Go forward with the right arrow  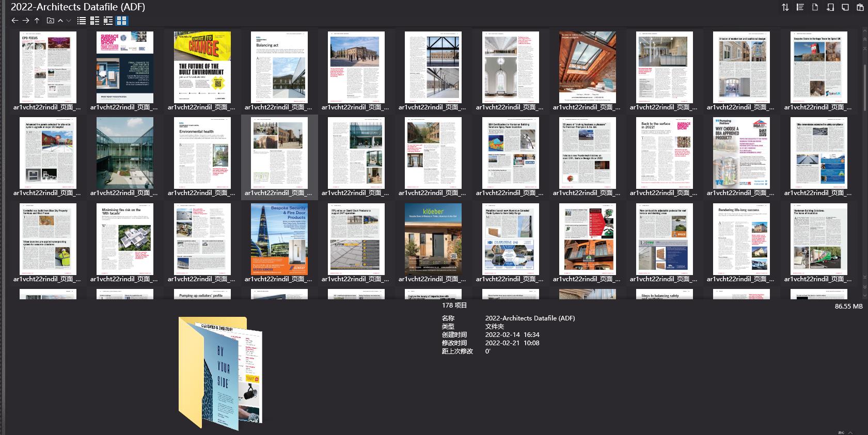pyautogui.click(x=26, y=21)
